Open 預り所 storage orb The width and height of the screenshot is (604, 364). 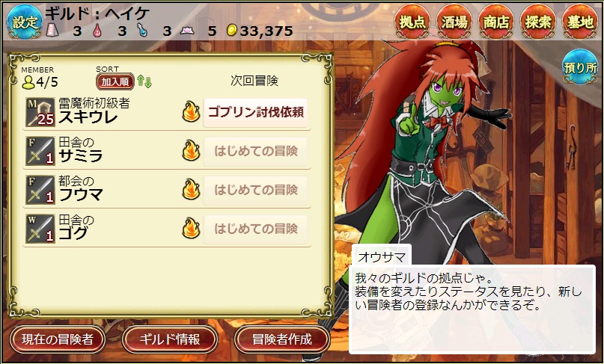pyautogui.click(x=580, y=67)
